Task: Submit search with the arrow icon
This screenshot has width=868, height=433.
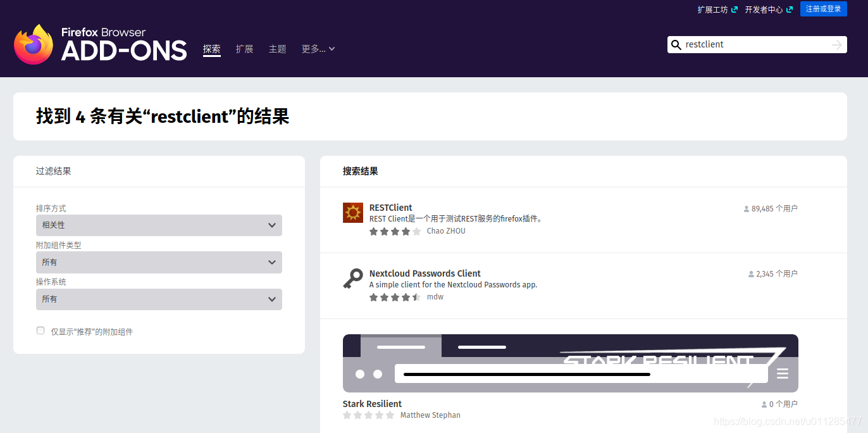Action: tap(836, 44)
